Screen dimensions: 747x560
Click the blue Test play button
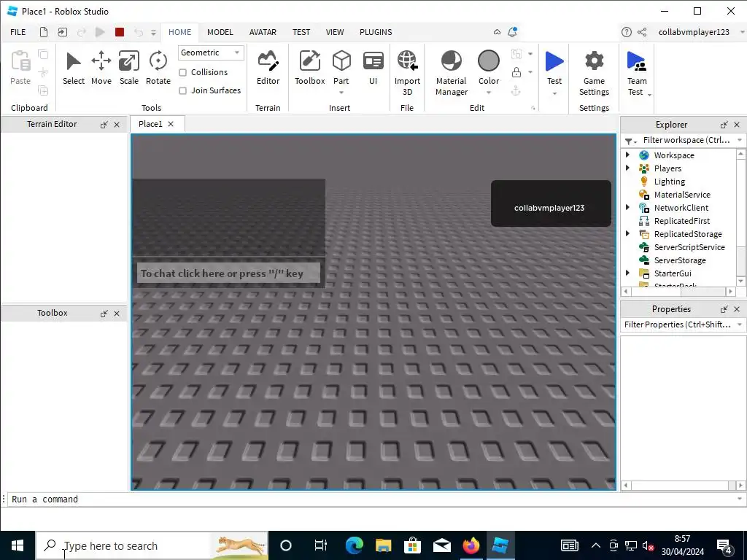tap(554, 61)
